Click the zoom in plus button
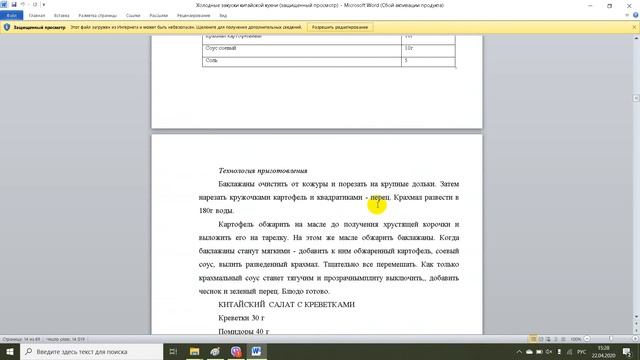 click(635, 339)
